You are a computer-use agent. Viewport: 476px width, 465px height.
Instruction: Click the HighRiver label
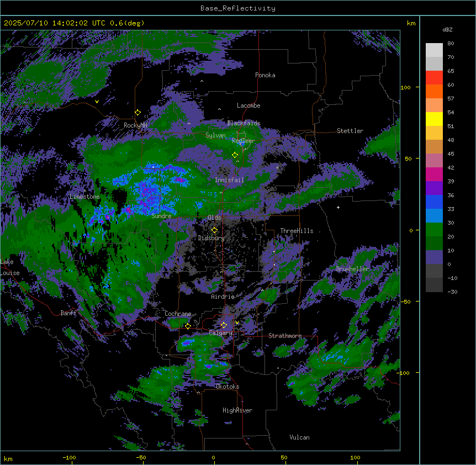point(237,410)
